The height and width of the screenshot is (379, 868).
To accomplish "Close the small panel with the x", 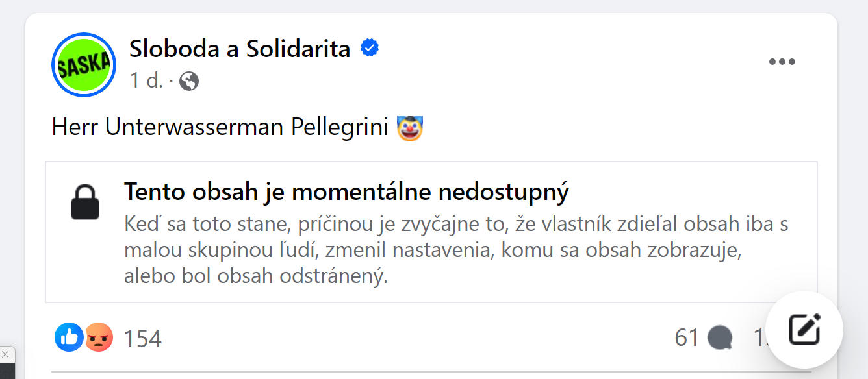I will pos(5,354).
